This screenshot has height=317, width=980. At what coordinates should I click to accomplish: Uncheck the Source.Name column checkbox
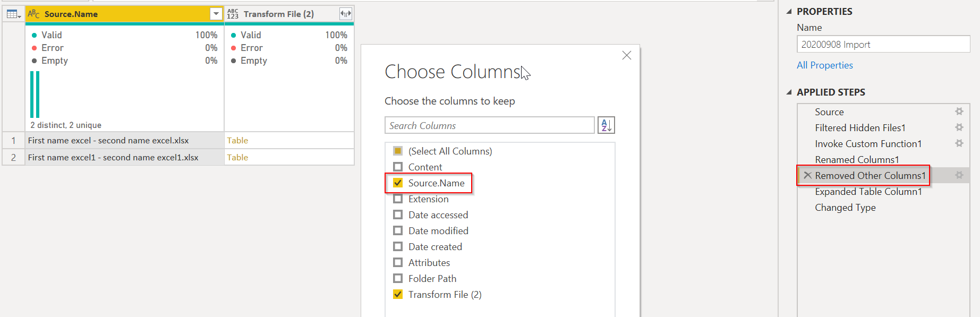[x=398, y=183]
